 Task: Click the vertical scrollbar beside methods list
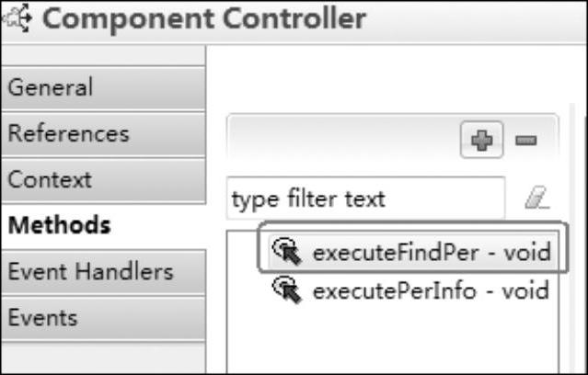[x=572, y=238]
